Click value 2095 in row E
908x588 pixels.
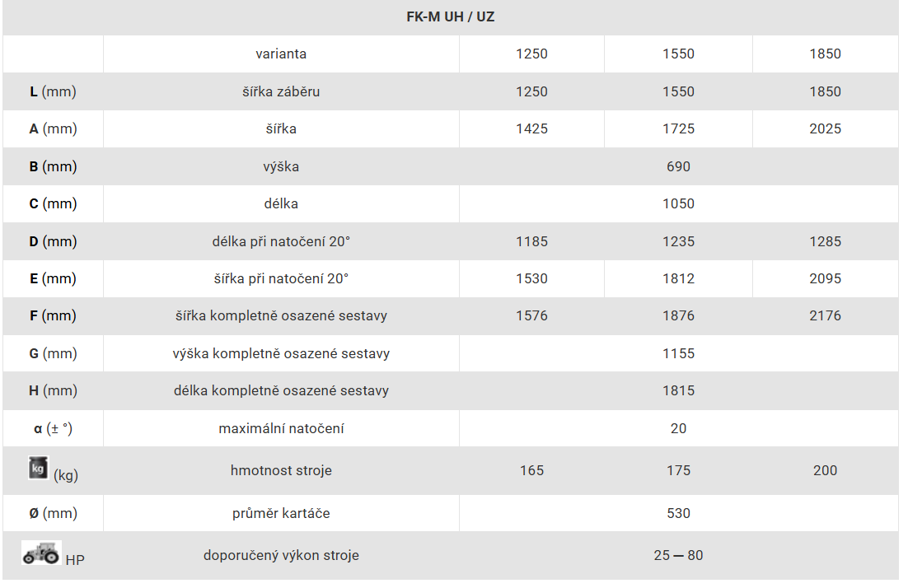coord(825,278)
